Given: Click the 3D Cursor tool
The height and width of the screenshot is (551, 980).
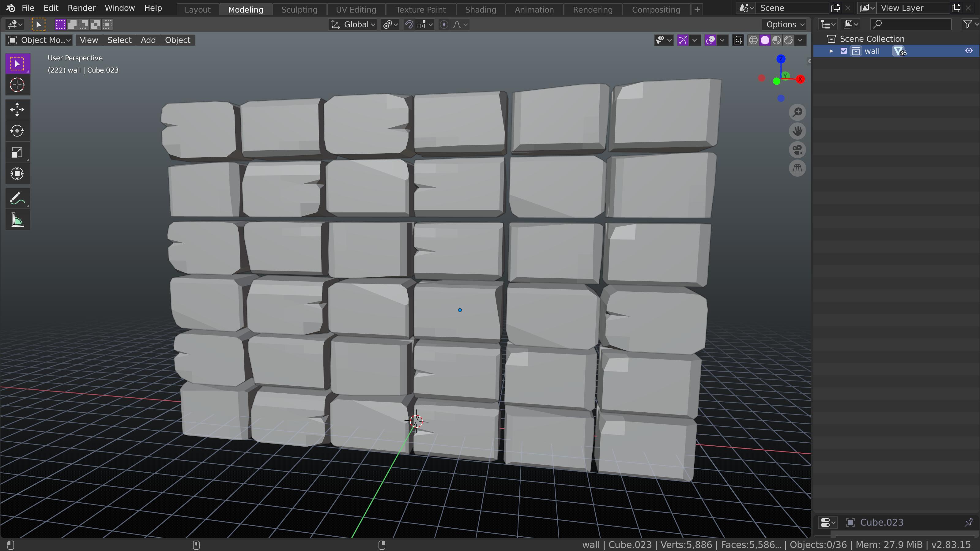Looking at the screenshot, I should [17, 85].
